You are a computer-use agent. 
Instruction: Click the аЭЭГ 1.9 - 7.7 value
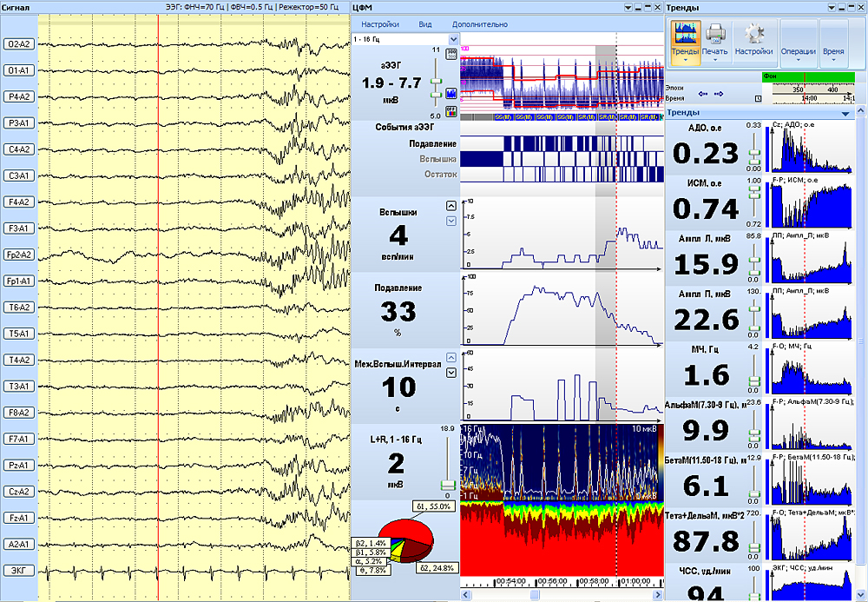tap(391, 83)
